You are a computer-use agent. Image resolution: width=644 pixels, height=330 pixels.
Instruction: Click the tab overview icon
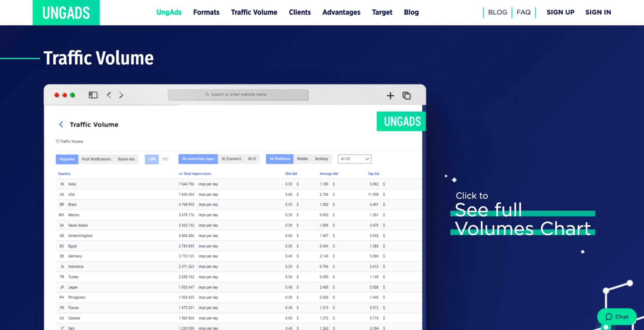tap(407, 95)
